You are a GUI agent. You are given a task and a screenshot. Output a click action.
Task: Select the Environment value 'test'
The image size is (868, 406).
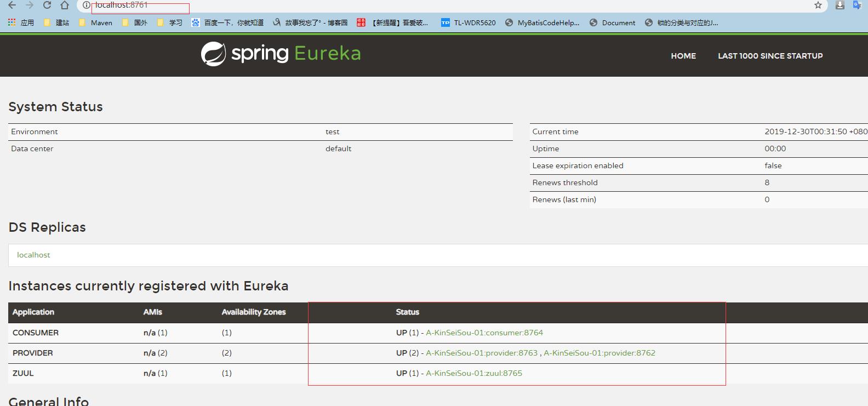click(x=332, y=131)
